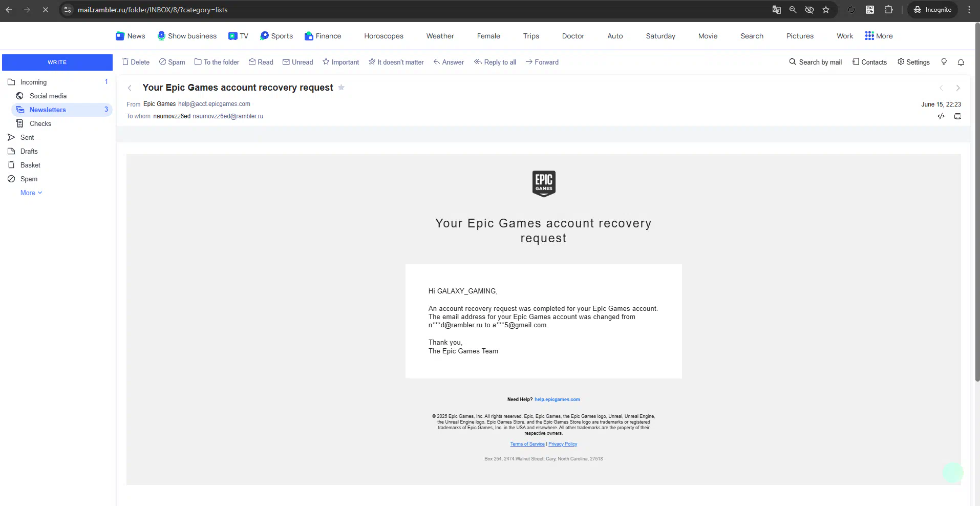Choose Reply to all
980x506 pixels.
coord(495,62)
